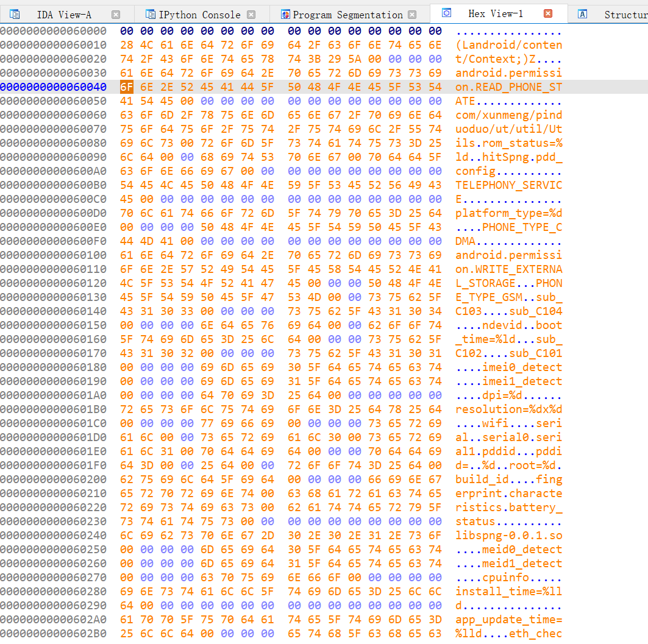Select ASCII text '....dpi=%d......'
648x644 pixels.
pos(509,395)
